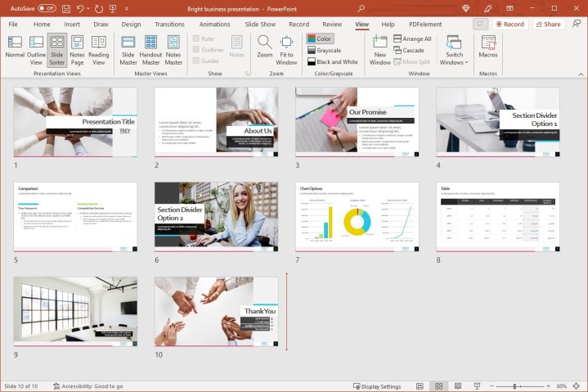Open a New Window
The image size is (588, 392).
379,47
